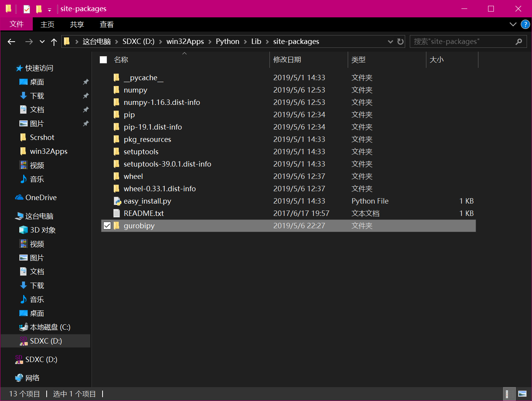The image size is (532, 401).
Task: Select the README.txt text file icon
Action: [116, 213]
